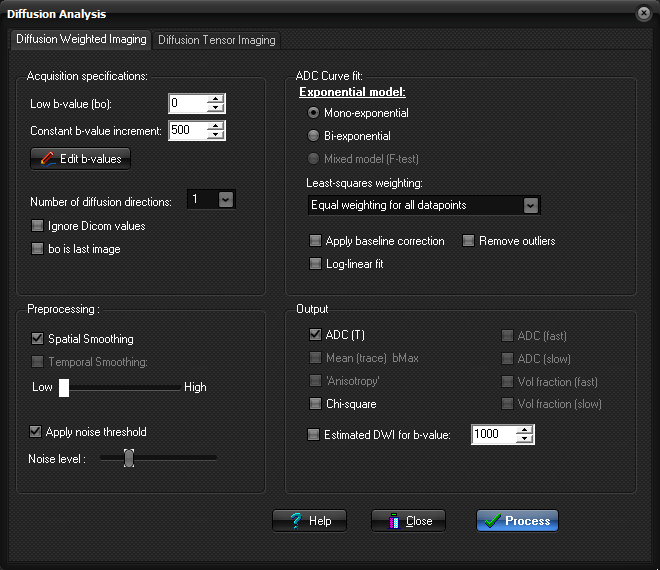Enable Apply baseline correction checkbox
660x570 pixels.
(x=315, y=241)
